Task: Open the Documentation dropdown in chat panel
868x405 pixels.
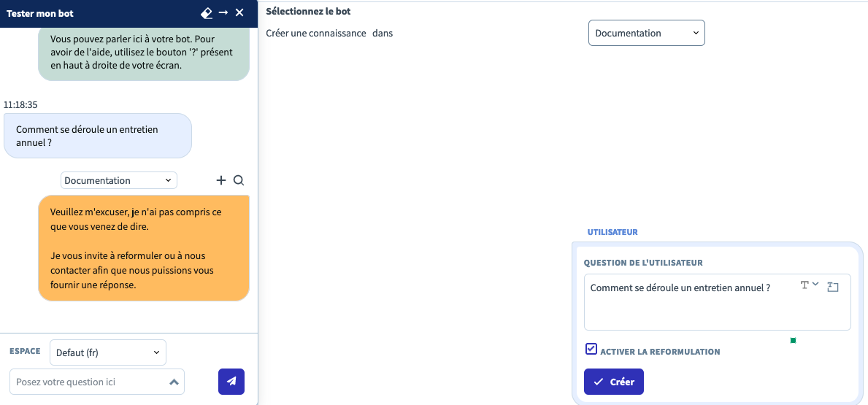Action: point(118,180)
